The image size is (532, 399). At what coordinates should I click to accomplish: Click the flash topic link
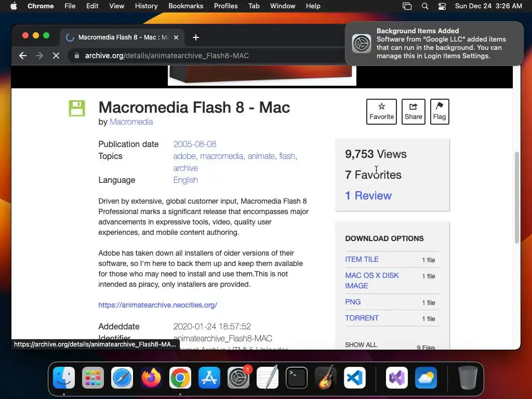pyautogui.click(x=287, y=156)
